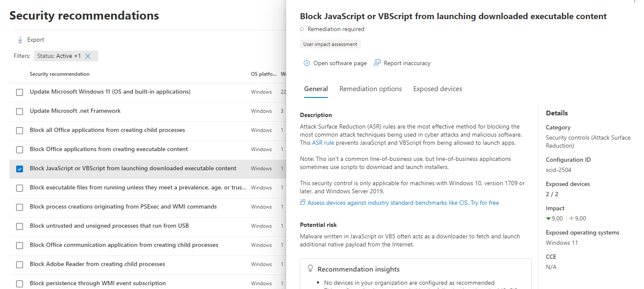Remove the Status: Active filter with X
This screenshot has height=289, width=644.
coord(88,56)
